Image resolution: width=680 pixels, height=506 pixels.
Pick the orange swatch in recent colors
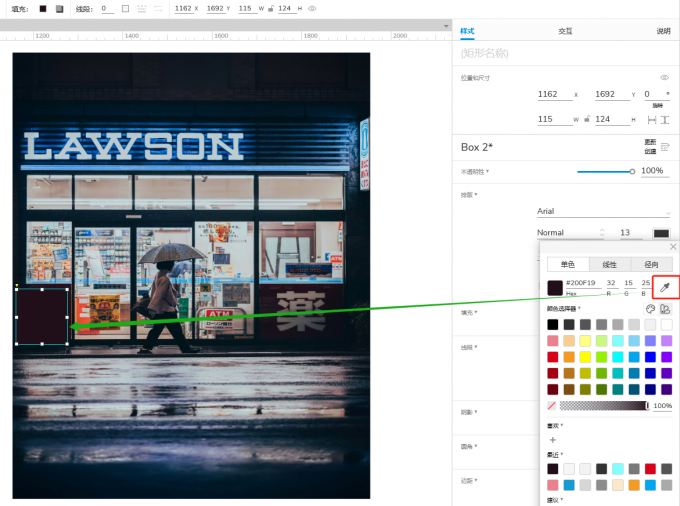pos(634,485)
